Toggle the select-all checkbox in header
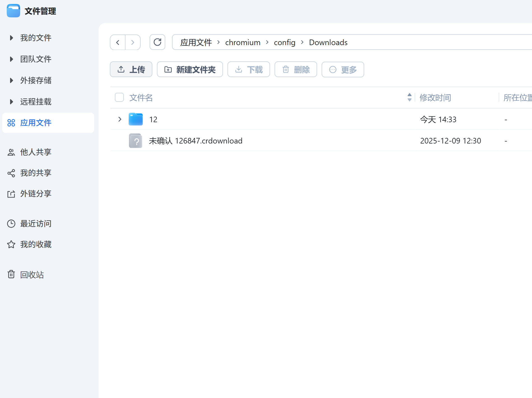Screen dimensions: 532x398 tap(119, 98)
